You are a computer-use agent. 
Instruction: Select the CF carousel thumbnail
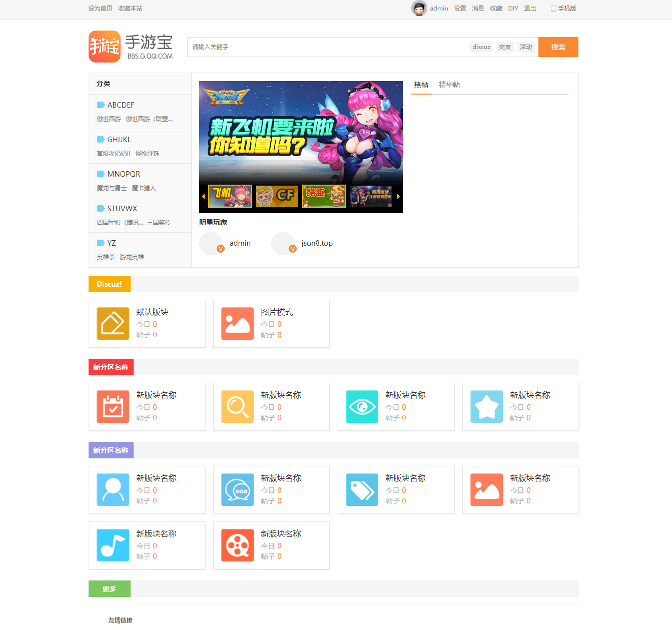click(x=277, y=196)
